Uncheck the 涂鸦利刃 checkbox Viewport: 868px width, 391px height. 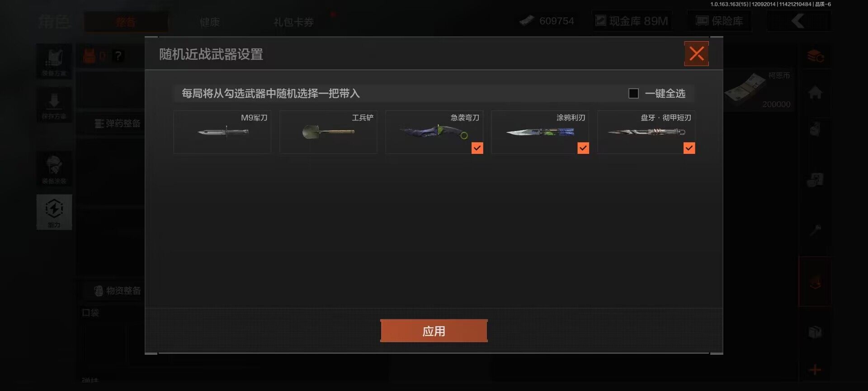(583, 148)
